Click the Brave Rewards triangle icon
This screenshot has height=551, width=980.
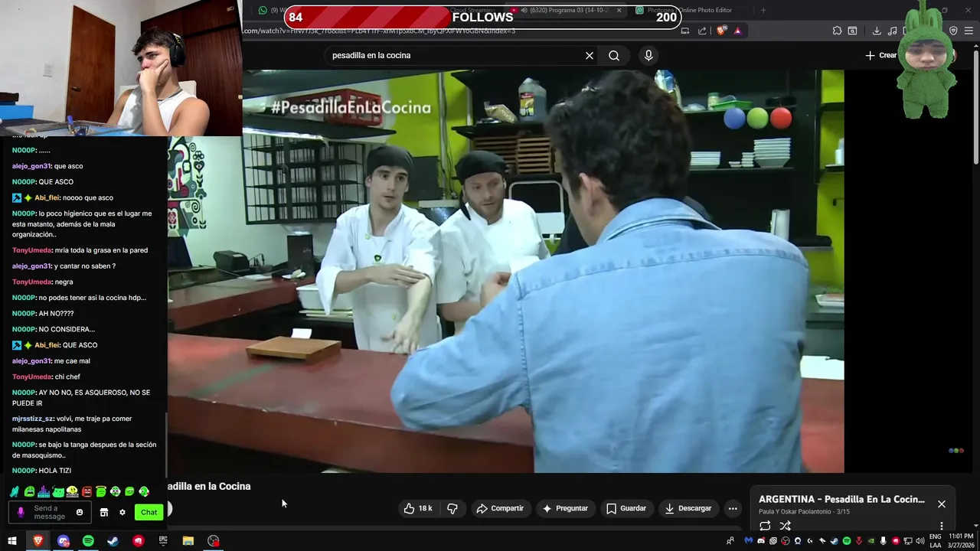tap(737, 31)
